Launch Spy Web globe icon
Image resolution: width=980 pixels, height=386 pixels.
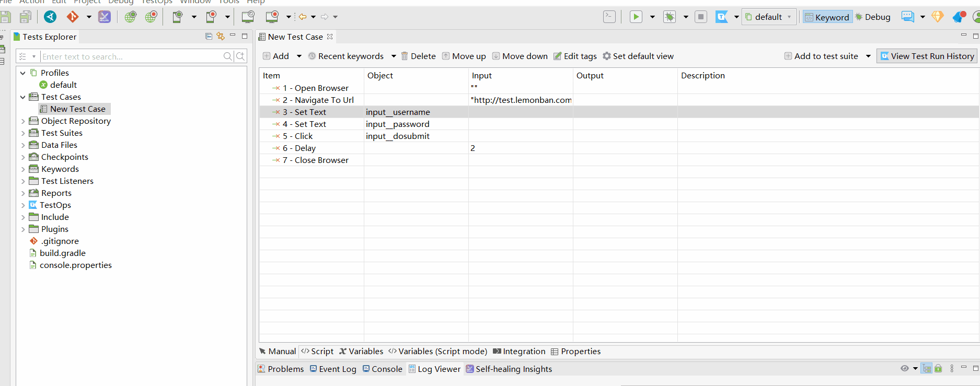click(130, 17)
